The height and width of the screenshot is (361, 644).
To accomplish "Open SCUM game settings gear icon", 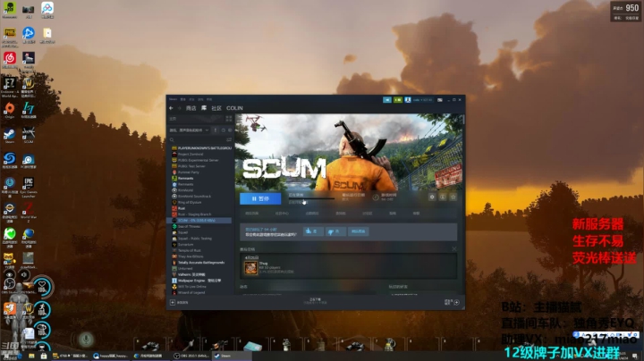I will [432, 197].
